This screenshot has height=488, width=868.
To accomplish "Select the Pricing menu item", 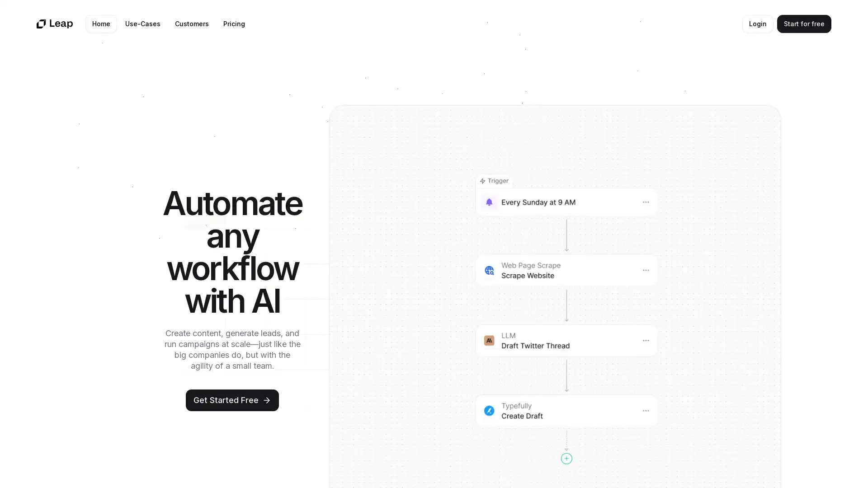I will coord(234,24).
